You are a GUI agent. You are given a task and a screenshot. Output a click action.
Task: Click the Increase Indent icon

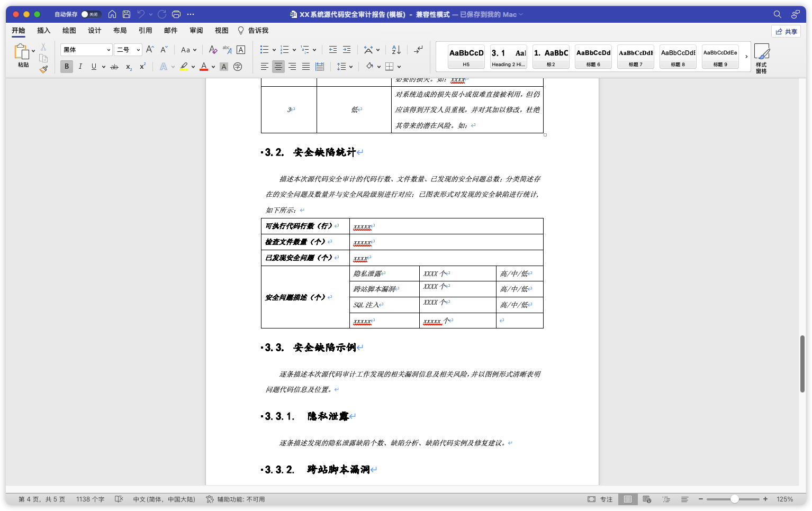point(347,50)
